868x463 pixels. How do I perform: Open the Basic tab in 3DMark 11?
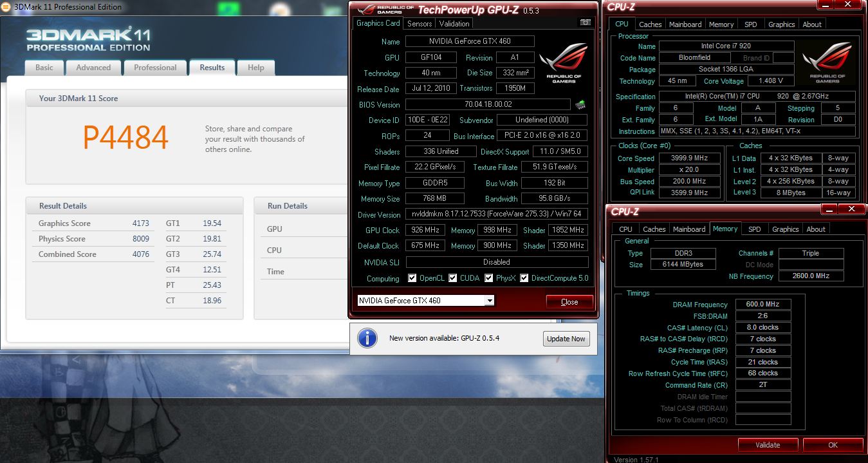click(x=44, y=68)
